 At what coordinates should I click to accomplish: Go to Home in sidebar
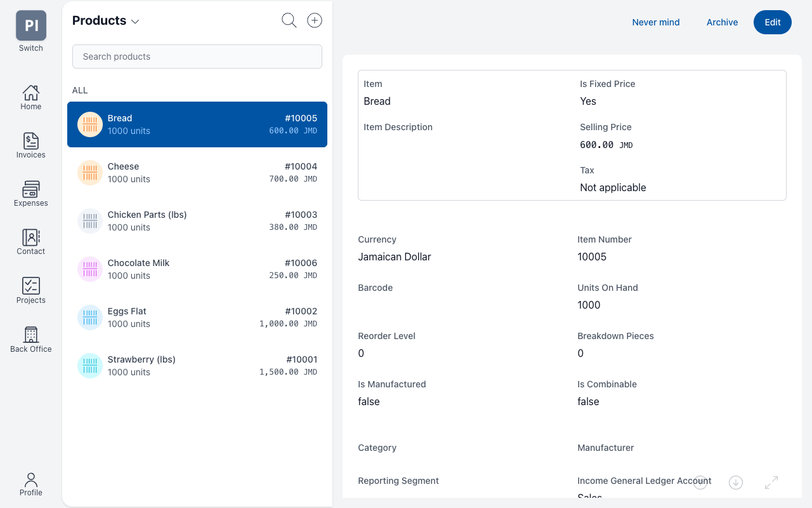(x=30, y=97)
